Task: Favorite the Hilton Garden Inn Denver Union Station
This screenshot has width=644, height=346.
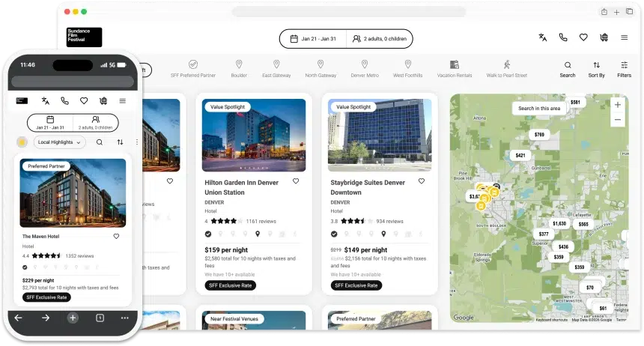Action: click(296, 180)
